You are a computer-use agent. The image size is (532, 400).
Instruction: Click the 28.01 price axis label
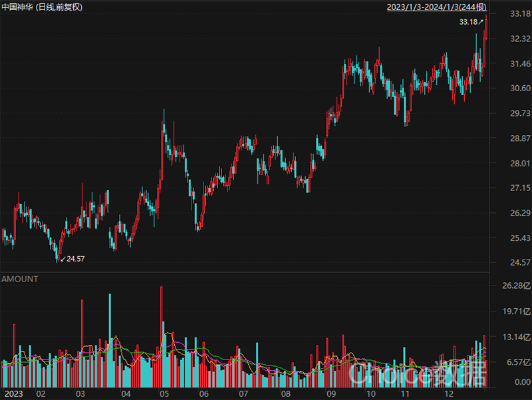[512, 163]
